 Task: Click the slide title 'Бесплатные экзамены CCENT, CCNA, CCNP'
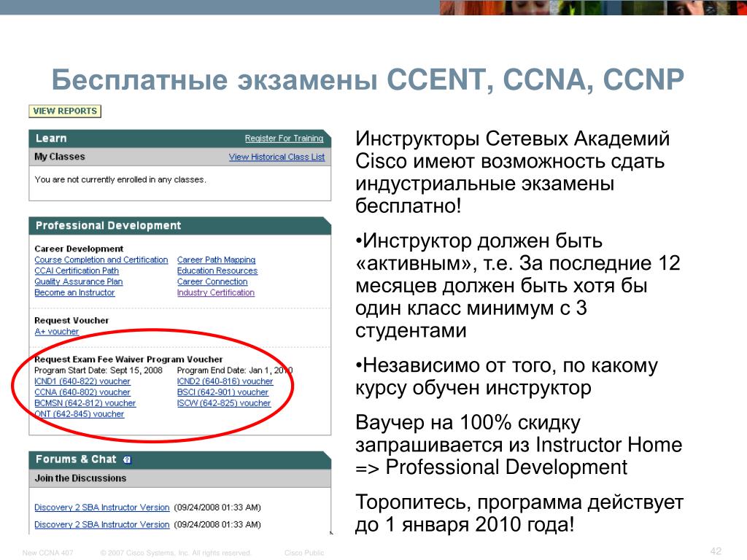(x=368, y=79)
